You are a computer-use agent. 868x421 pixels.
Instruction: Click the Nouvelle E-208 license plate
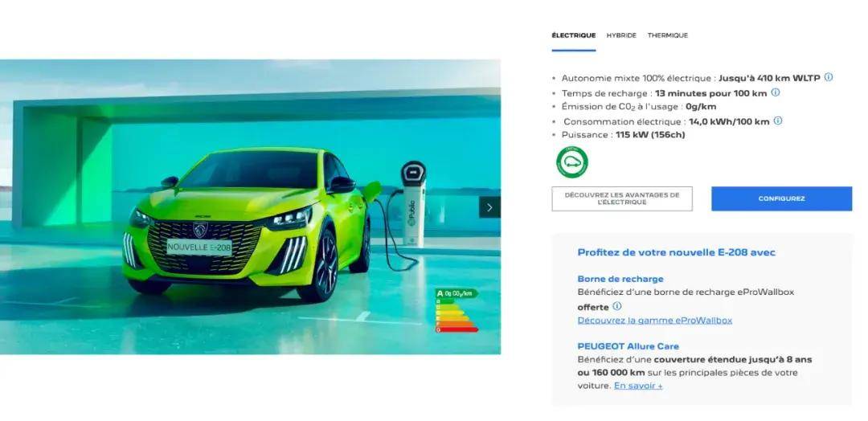(x=199, y=247)
